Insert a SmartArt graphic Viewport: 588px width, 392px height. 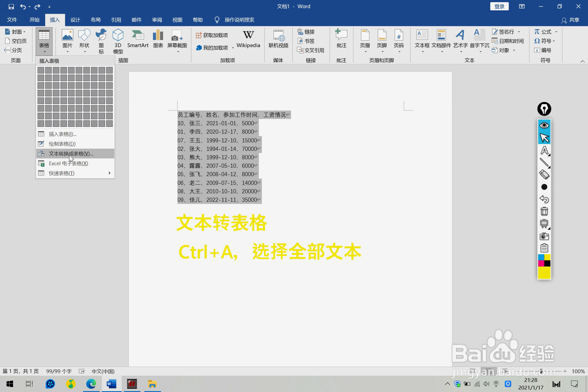click(x=138, y=40)
